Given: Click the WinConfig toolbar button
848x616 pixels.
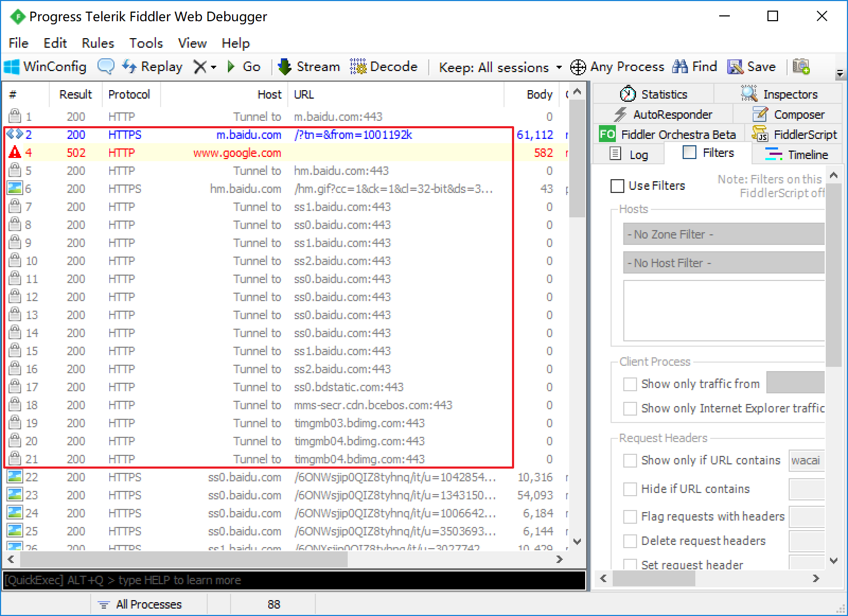Looking at the screenshot, I should pyautogui.click(x=45, y=67).
